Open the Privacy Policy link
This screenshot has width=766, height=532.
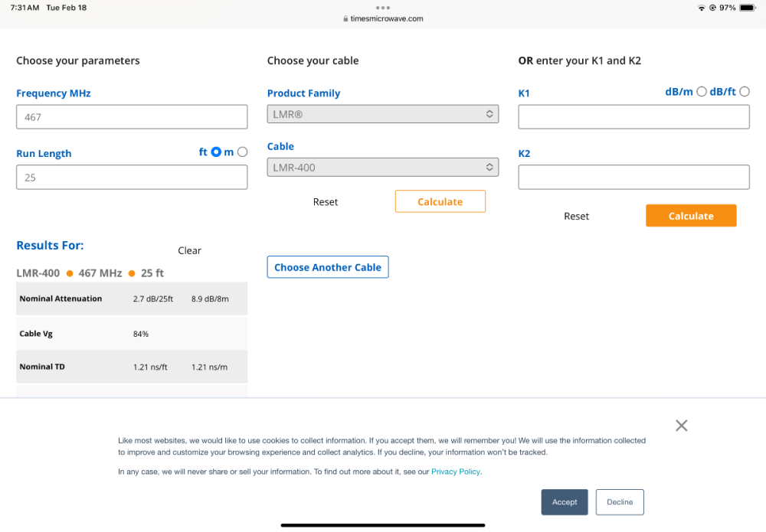[x=456, y=472]
